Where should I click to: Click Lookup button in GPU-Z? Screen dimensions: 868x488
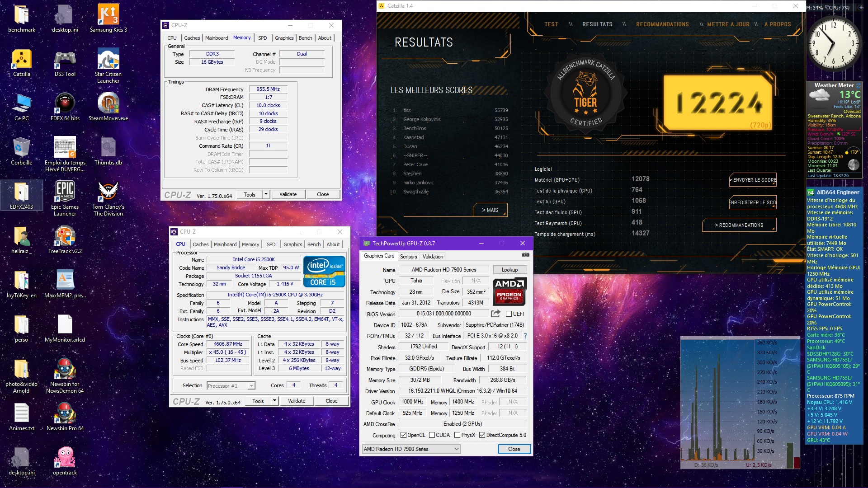[x=509, y=270]
